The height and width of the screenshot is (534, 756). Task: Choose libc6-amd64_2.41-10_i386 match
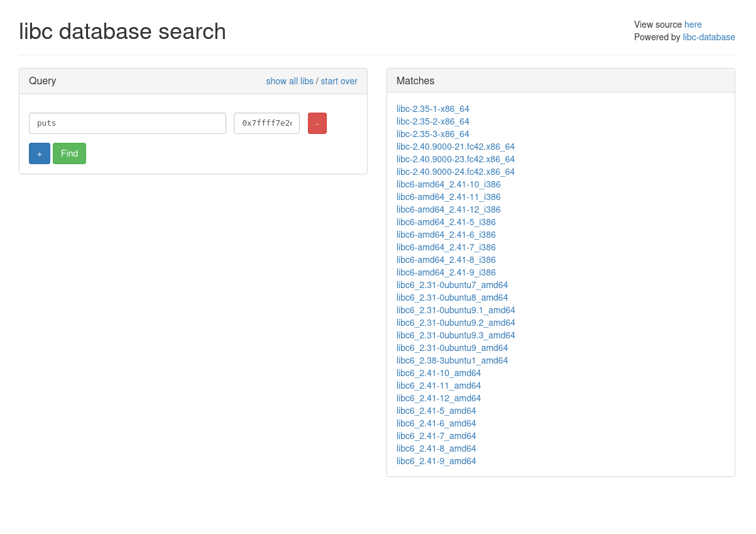click(448, 184)
